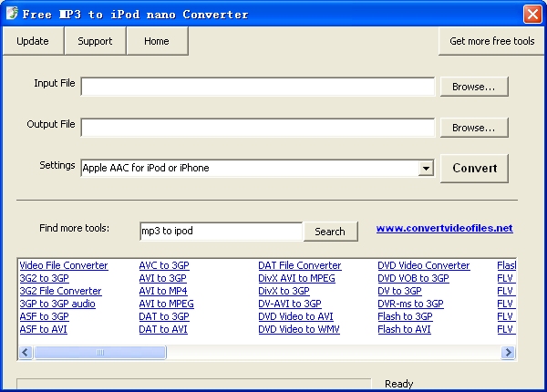Open Flash to 3GP link
This screenshot has height=392, width=547.
[x=406, y=316]
